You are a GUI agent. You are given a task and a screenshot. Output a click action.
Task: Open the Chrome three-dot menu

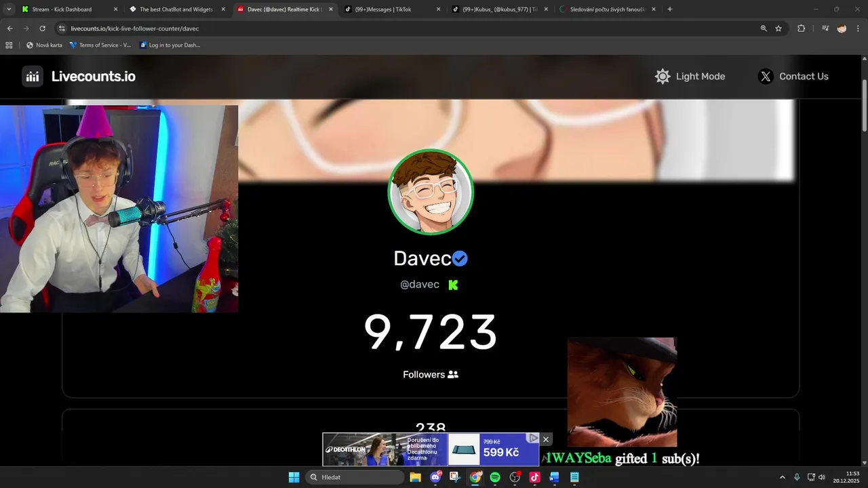[x=859, y=28]
